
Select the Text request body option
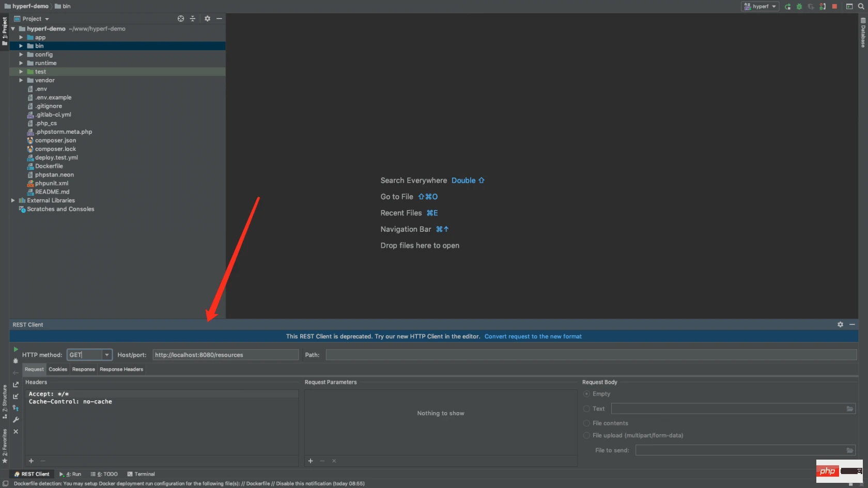[x=586, y=409]
